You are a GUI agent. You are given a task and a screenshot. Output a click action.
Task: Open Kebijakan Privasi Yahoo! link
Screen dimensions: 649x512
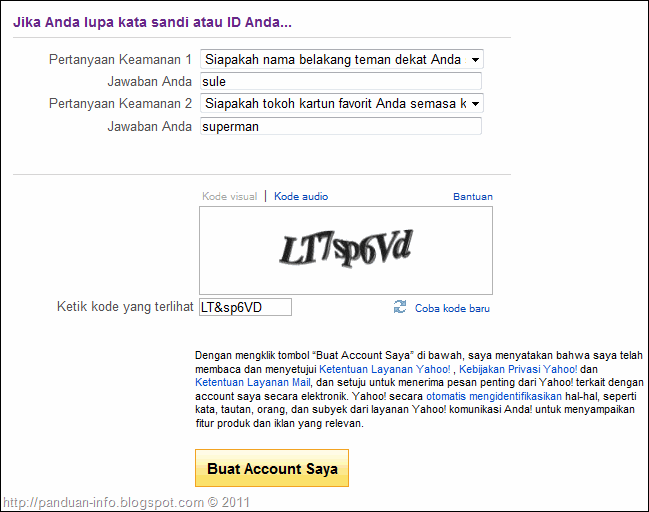[x=518, y=369]
